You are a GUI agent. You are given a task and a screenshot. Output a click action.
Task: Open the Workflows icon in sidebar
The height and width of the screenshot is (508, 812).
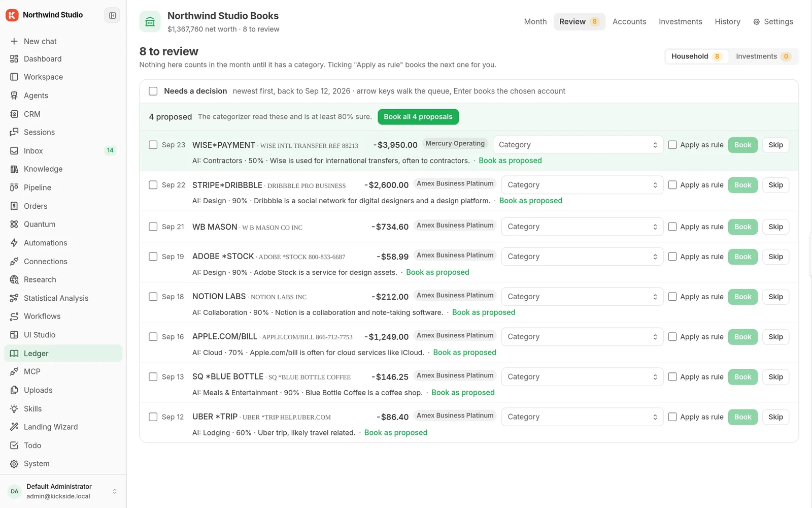14,316
